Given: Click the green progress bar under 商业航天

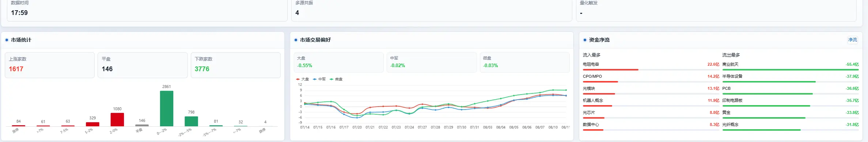Looking at the screenshot, I should click(x=790, y=69).
